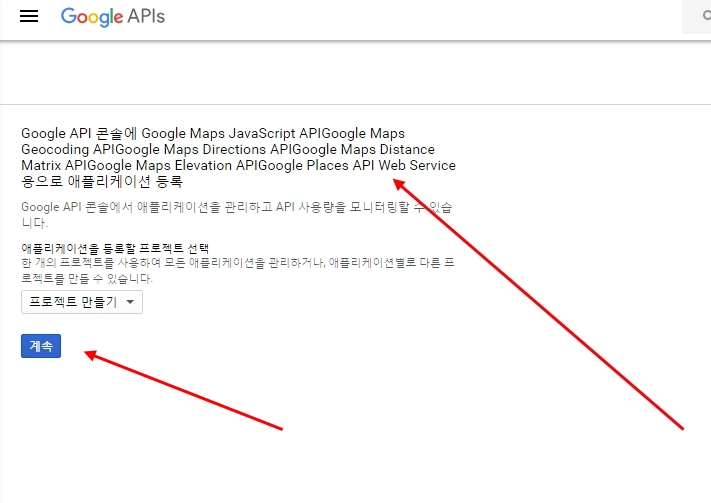Viewport: 711px width, 503px height.
Task: Click the colored 'Google' word in the logo
Action: [x=92, y=17]
